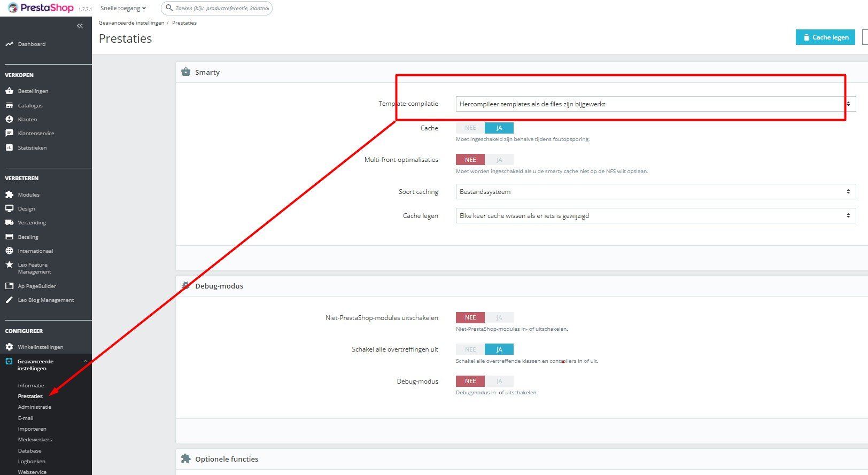Viewport: 868px width, 475px height.
Task: Click Prestaties breadcrumb link
Action: pyautogui.click(x=184, y=22)
